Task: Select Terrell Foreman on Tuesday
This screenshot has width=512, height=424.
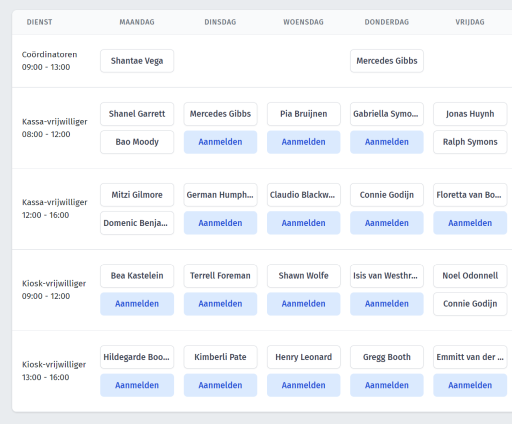Action: click(x=220, y=276)
